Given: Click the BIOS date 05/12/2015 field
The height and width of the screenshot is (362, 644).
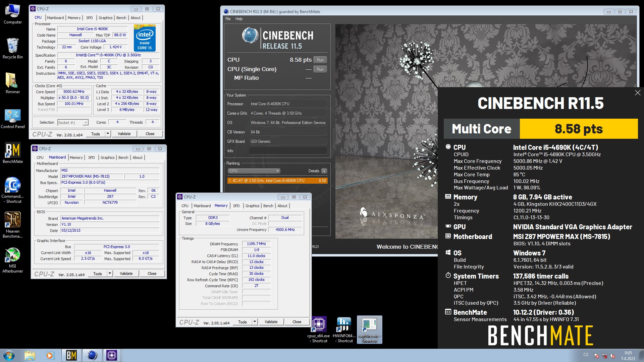Looking at the screenshot, I should [110, 230].
